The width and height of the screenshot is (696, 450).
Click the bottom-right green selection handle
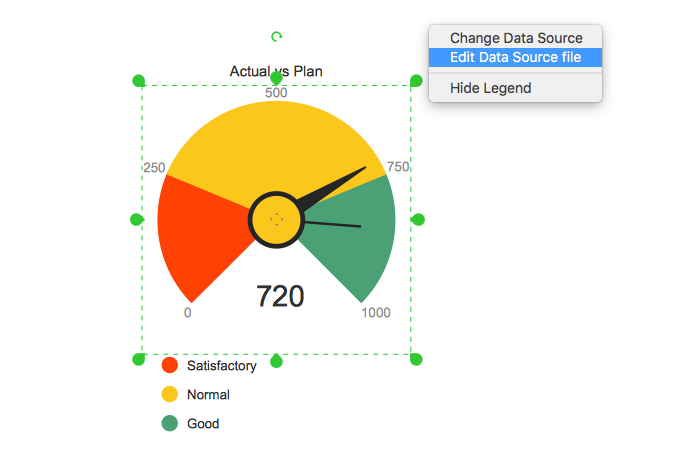(417, 359)
